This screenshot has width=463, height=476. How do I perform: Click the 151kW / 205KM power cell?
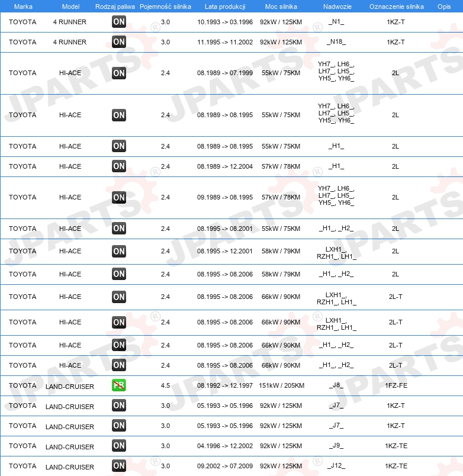click(x=281, y=385)
